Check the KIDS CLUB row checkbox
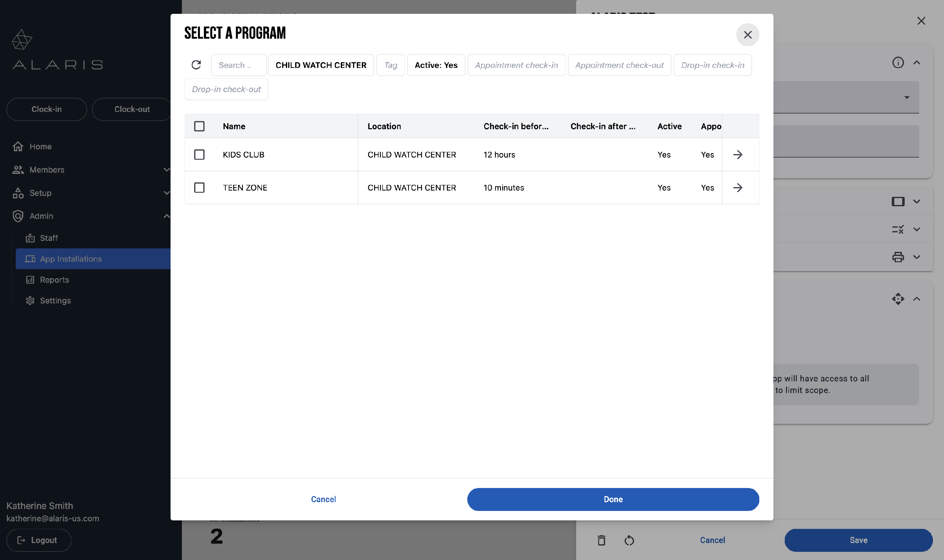 (199, 155)
